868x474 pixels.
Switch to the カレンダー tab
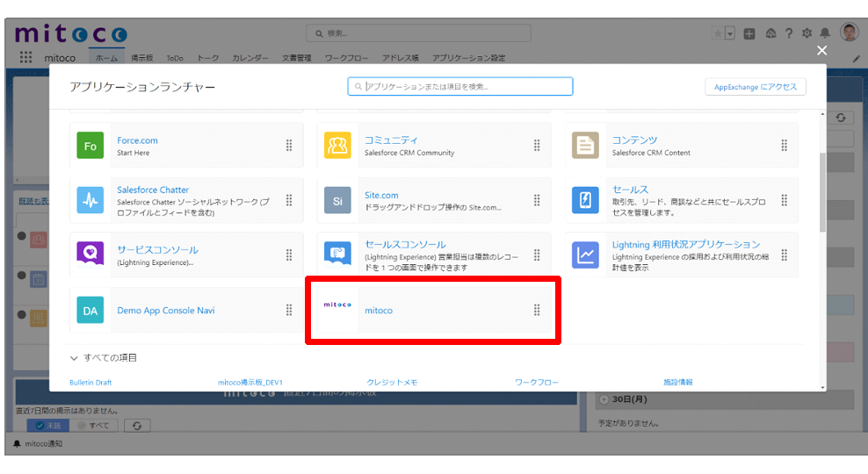click(250, 58)
